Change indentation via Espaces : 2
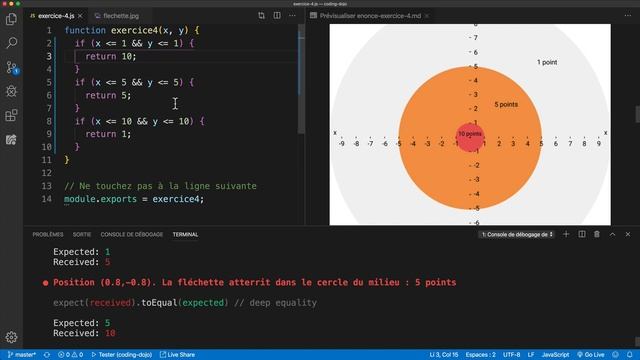Screen dimensions: 640x360 pos(480,355)
